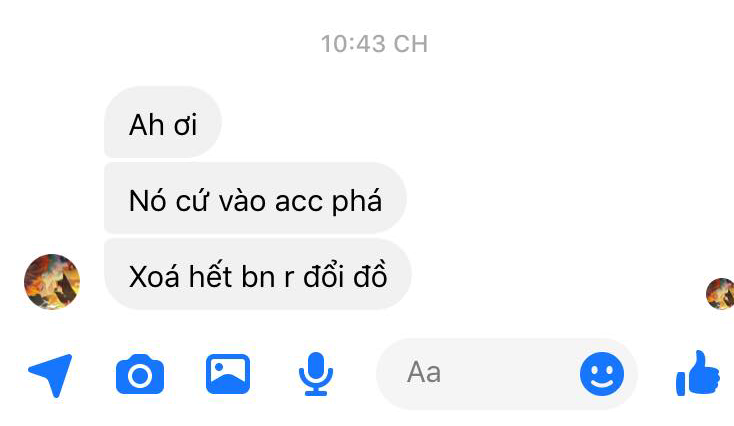Open the photo gallery picker icon
The image size is (734, 426).
coord(228,374)
